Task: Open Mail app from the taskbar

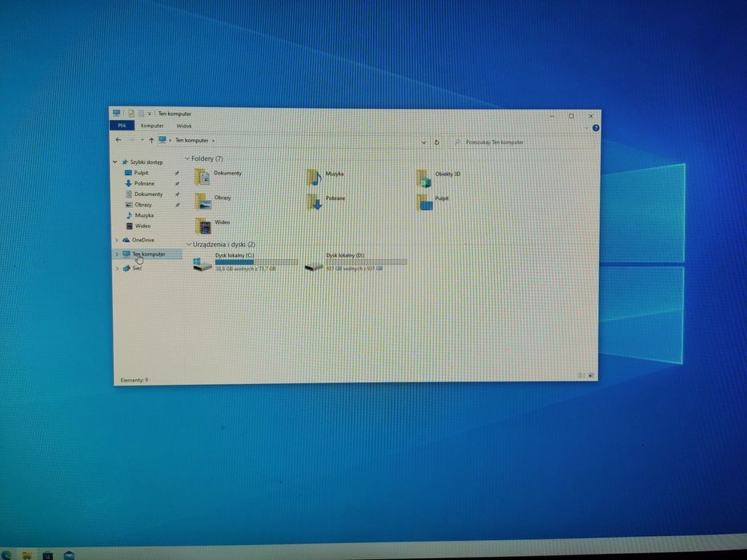Action: tap(69, 555)
